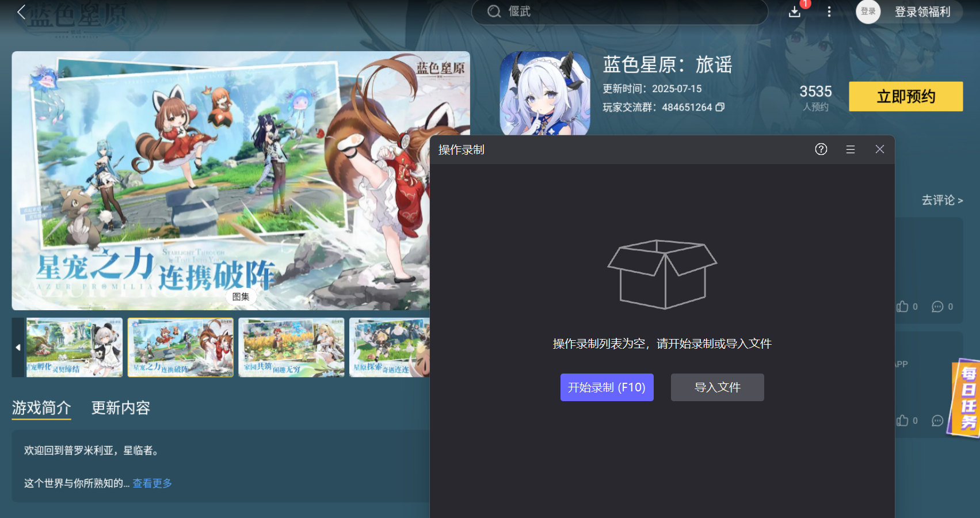Close the 操作录制 panel
Viewport: 980px width, 518px height.
pyautogui.click(x=880, y=150)
